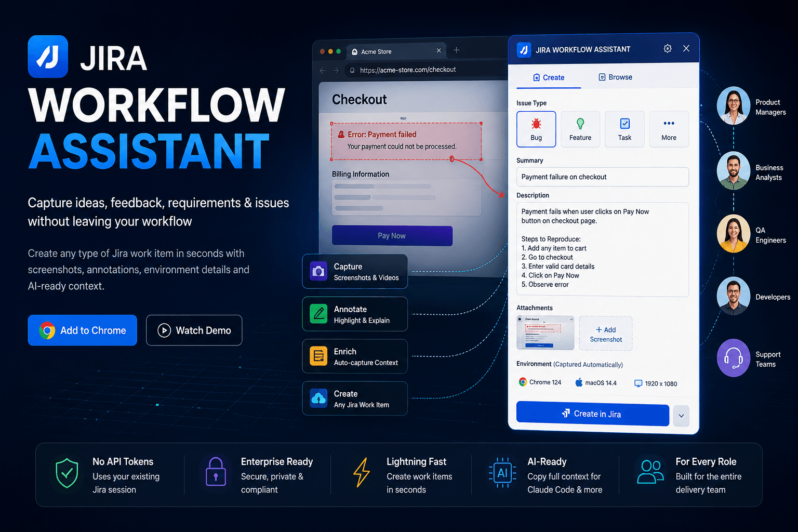Click the Annotate pencil icon

318,314
